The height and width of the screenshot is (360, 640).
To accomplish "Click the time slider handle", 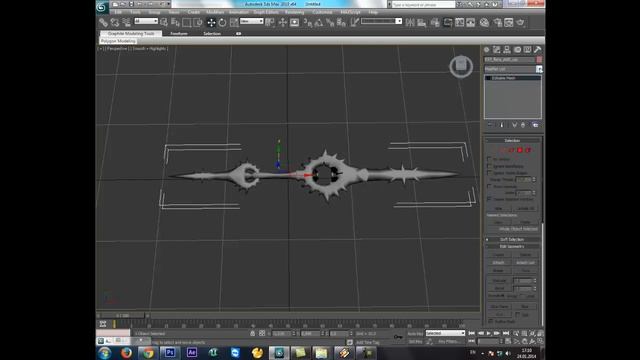I will [122, 316].
